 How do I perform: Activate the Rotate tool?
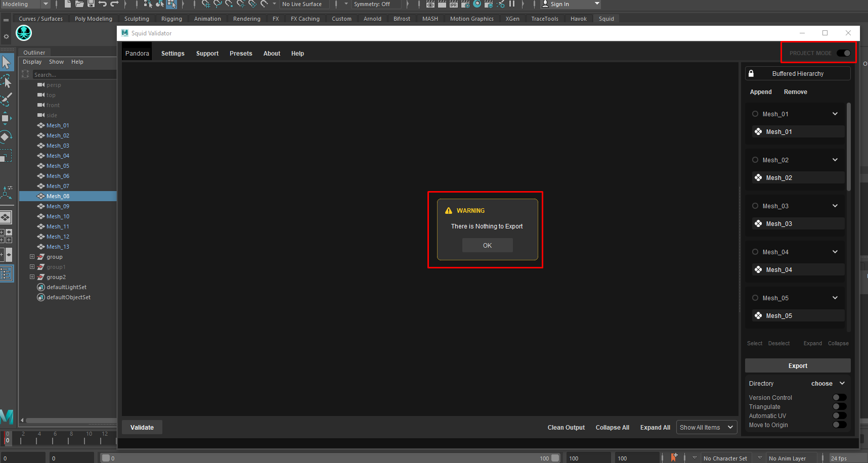[6, 137]
